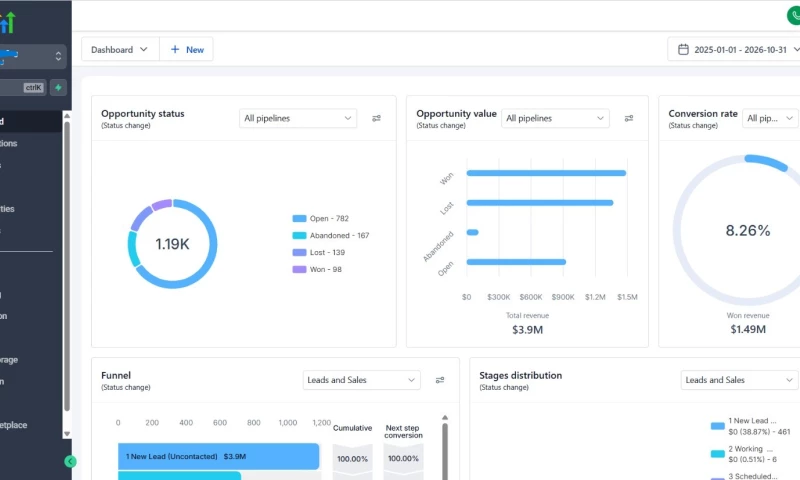Click the Funnel widget scrollbar up arrow
Viewport: 800px width, 480px height.
click(x=445, y=418)
